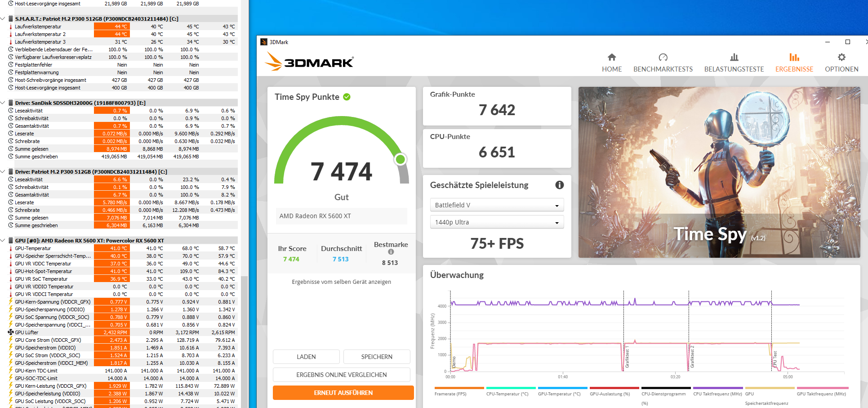The image size is (868, 408).
Task: Click the LADEN button
Action: (x=306, y=357)
